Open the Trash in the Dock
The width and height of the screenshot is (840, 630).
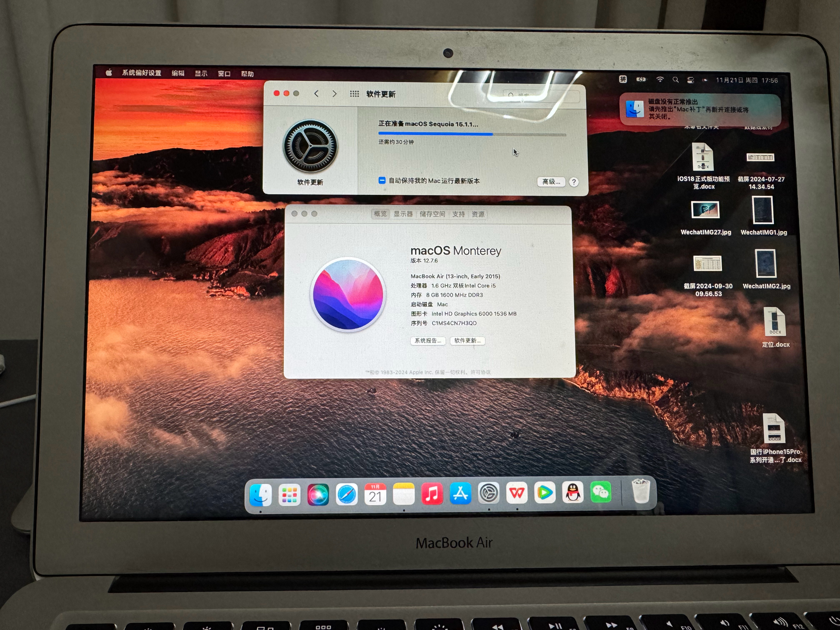tap(641, 491)
